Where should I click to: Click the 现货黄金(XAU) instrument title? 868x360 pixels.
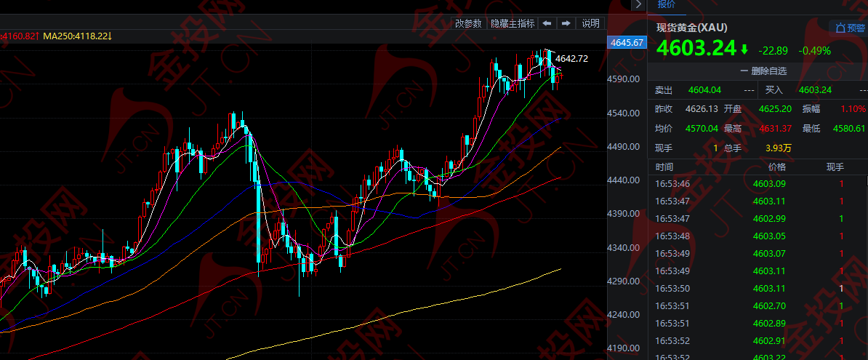click(x=692, y=28)
